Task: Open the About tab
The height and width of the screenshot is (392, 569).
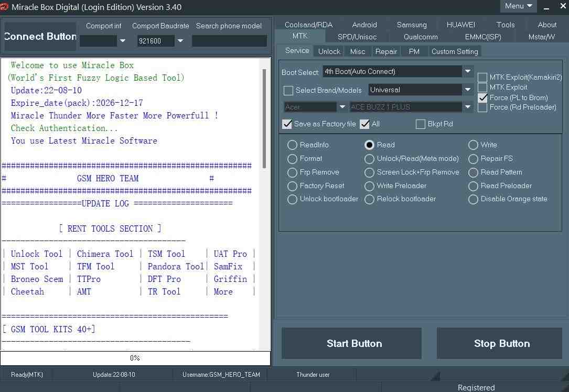Action: (547, 25)
